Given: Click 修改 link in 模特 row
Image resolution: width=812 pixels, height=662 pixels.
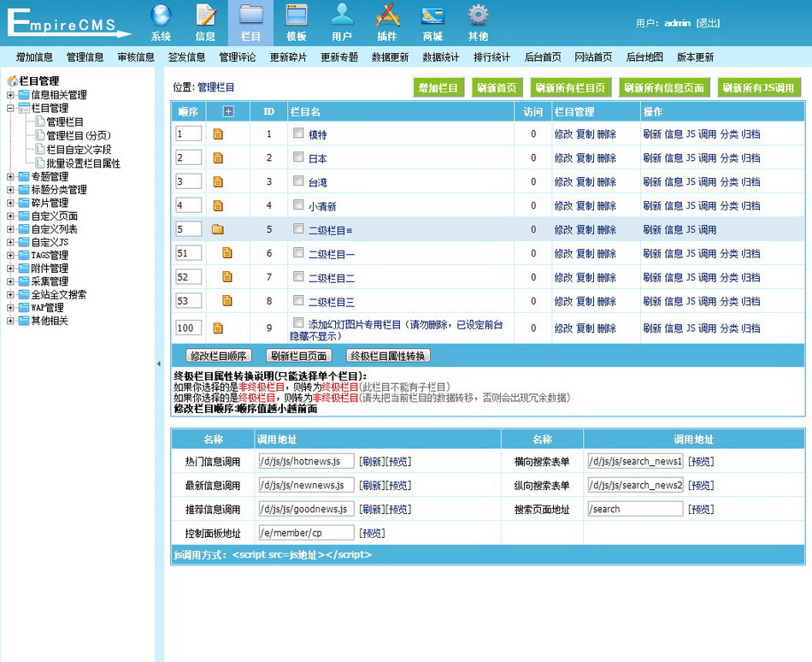Looking at the screenshot, I should (563, 134).
